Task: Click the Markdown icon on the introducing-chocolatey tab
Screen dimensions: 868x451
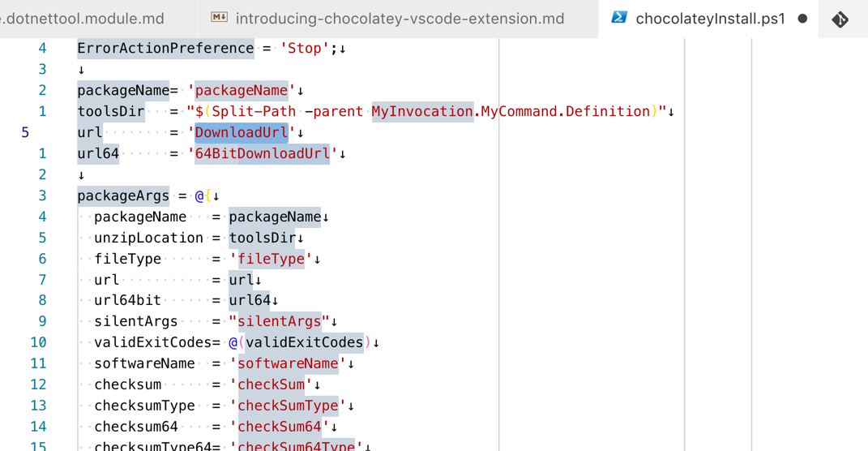Action: (x=219, y=18)
